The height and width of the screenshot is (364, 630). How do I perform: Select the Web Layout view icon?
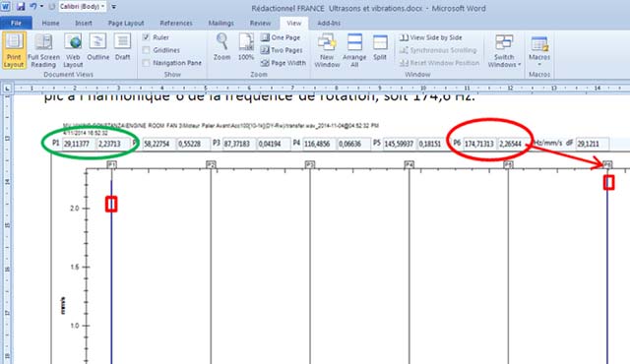click(73, 50)
